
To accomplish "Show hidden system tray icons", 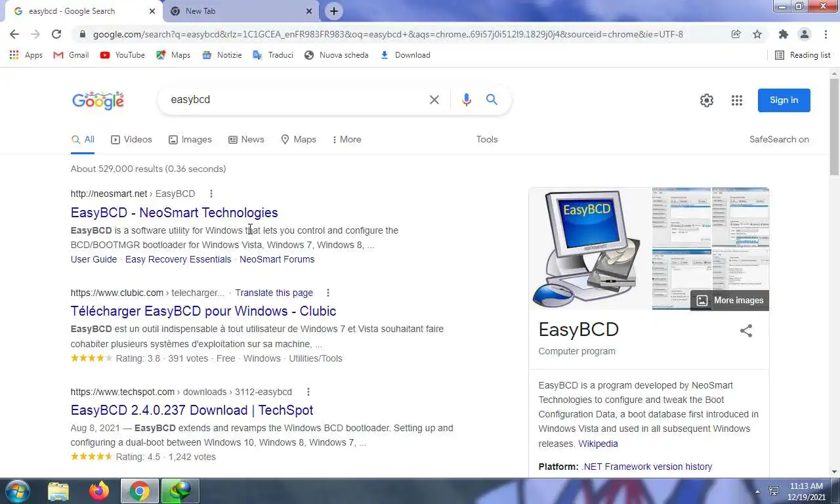I will pyautogui.click(x=757, y=491).
